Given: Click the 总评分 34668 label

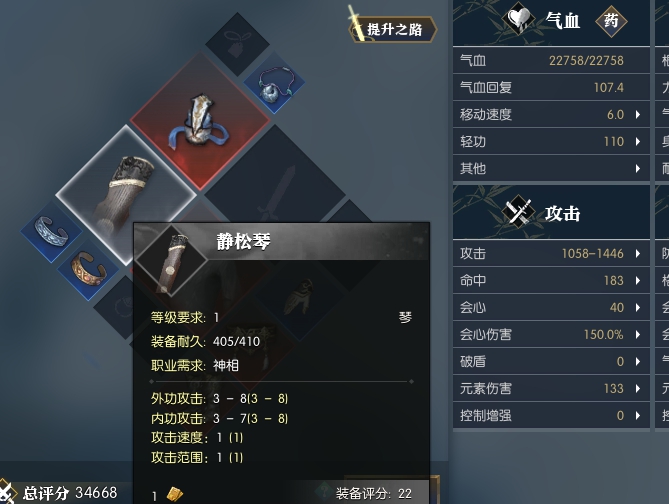Looking at the screenshot, I should 70,493.
